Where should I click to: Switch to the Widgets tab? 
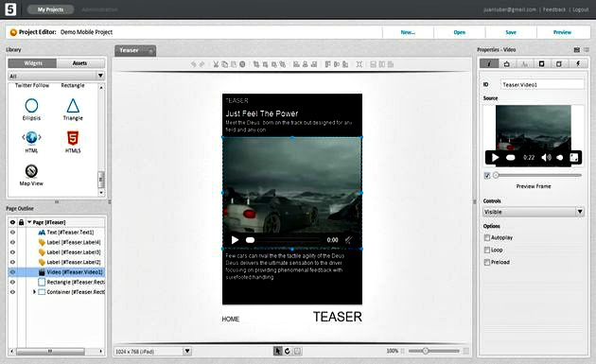coord(33,63)
